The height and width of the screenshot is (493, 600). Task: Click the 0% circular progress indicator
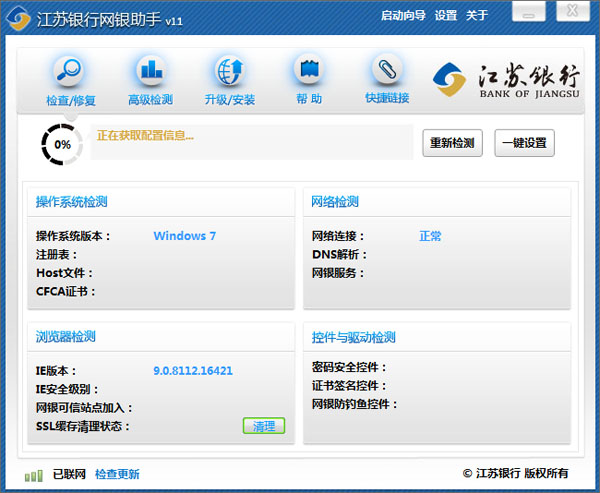tap(62, 144)
